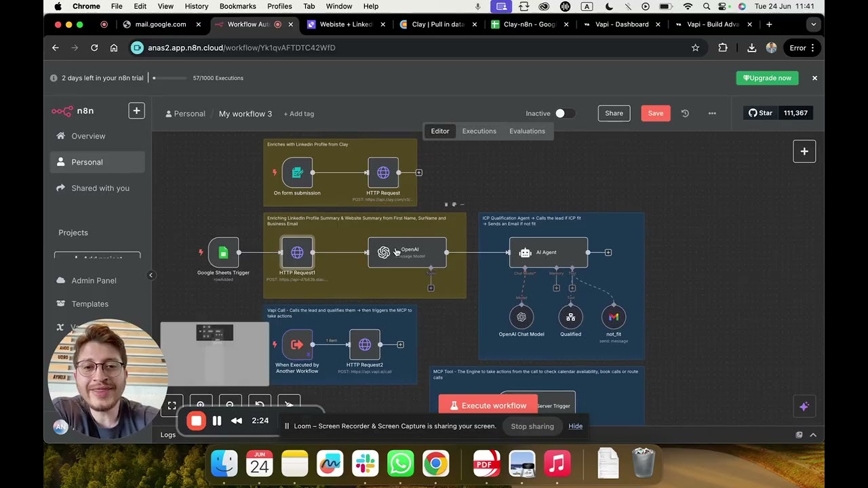Screen dimensions: 868x488
Task: Open the Google Sheets Trigger node
Action: (223, 253)
